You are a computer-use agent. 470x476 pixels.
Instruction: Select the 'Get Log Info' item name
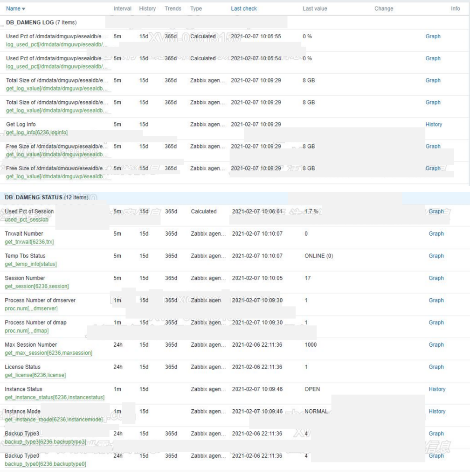pyautogui.click(x=21, y=125)
